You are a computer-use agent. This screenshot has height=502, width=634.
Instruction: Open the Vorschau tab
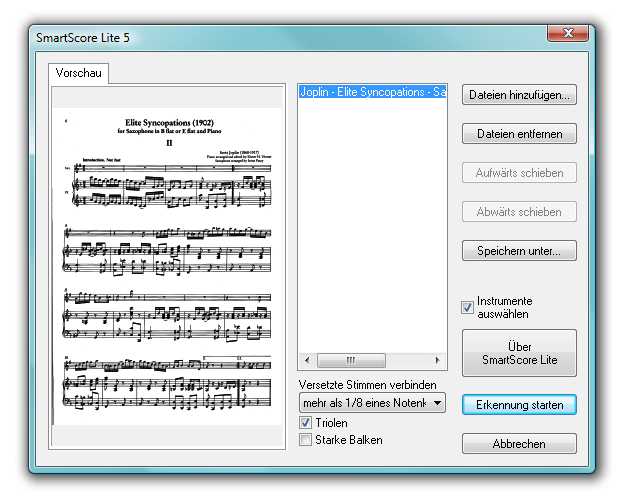(x=78, y=73)
